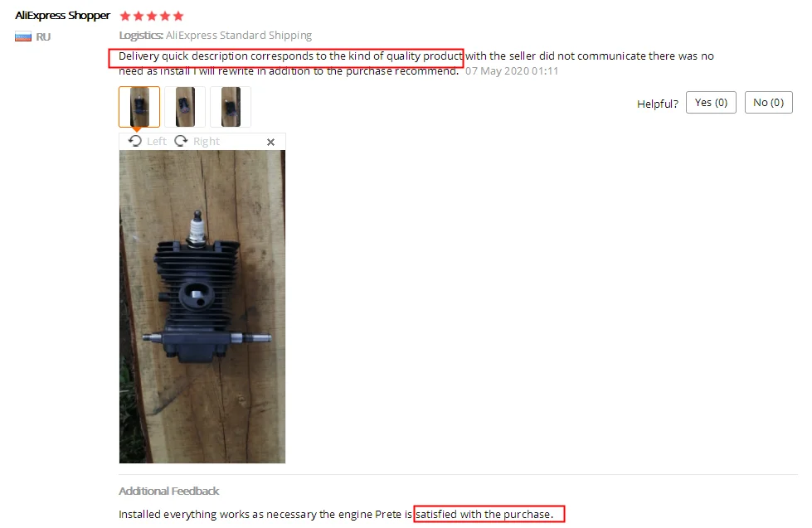Image resolution: width=812 pixels, height=528 pixels.
Task: Click the Russian flag icon
Action: 22,36
